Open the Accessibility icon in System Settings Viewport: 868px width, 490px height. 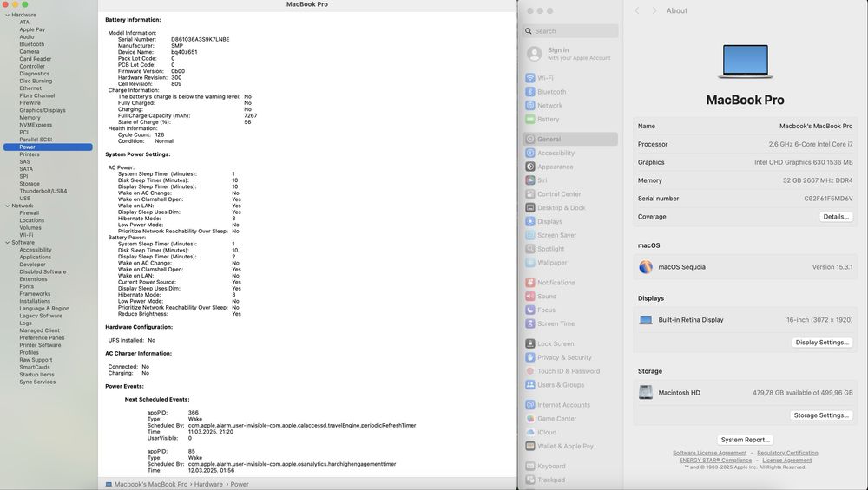point(530,153)
